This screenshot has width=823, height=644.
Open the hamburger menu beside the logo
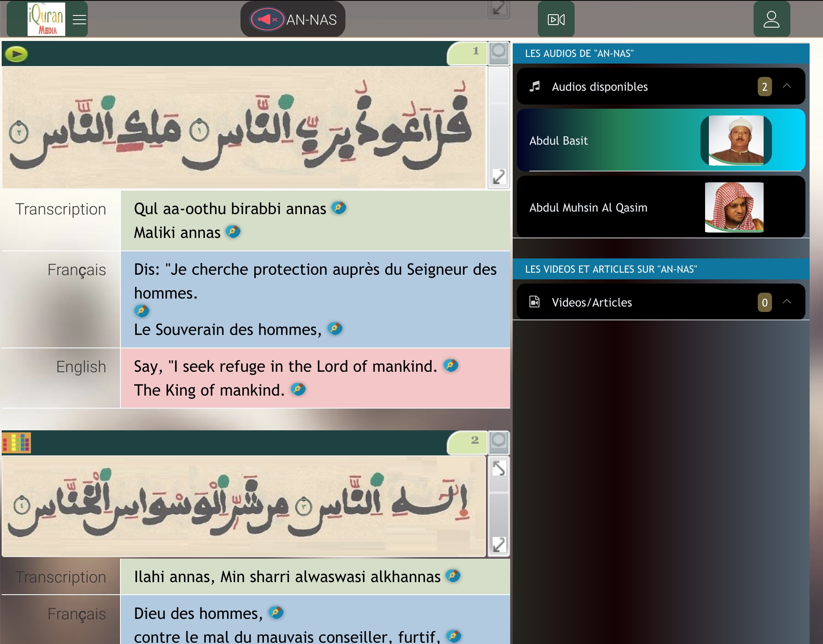79,20
